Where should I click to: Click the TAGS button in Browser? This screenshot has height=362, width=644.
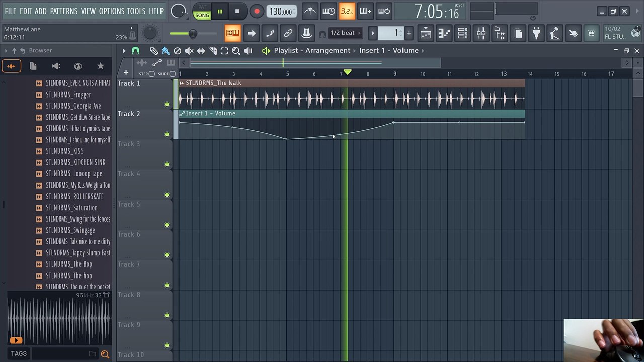coord(19,354)
